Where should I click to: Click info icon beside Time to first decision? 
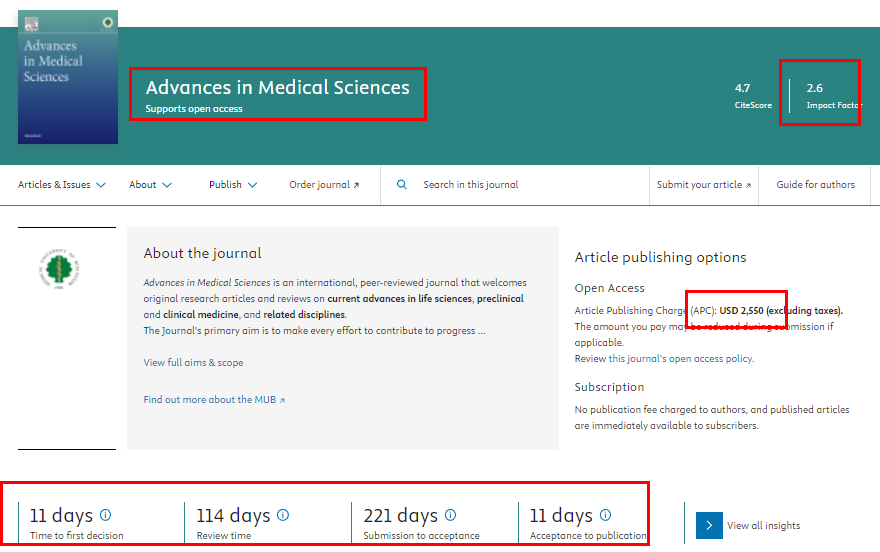pos(106,515)
